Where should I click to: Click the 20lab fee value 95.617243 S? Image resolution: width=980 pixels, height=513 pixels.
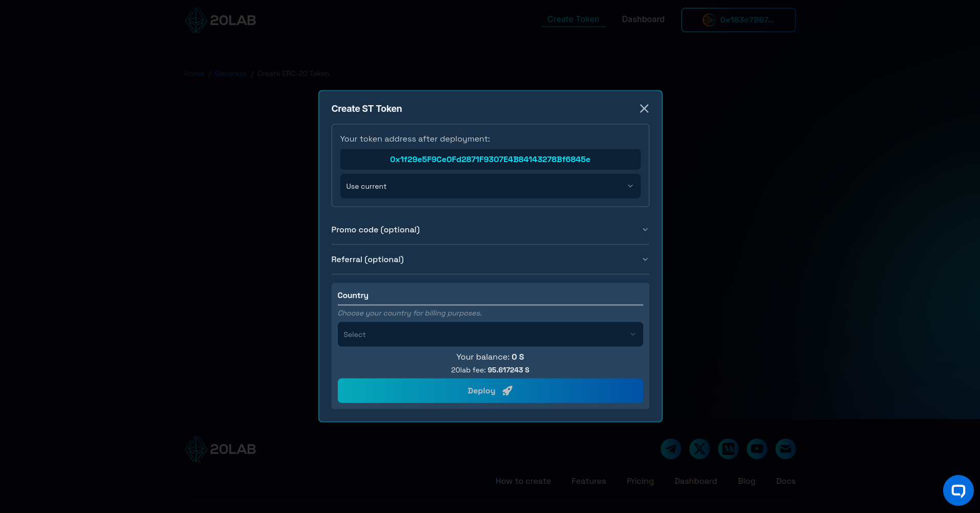coord(508,370)
